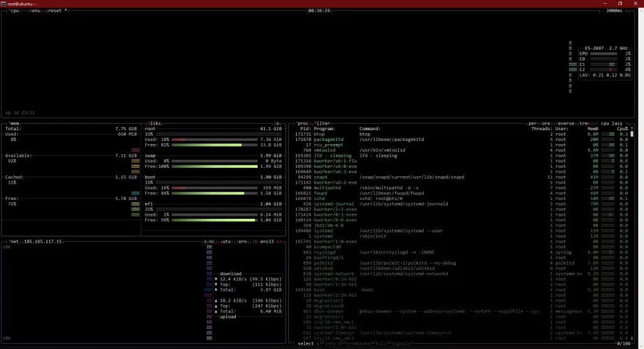Select the snapd process row

[462, 177]
